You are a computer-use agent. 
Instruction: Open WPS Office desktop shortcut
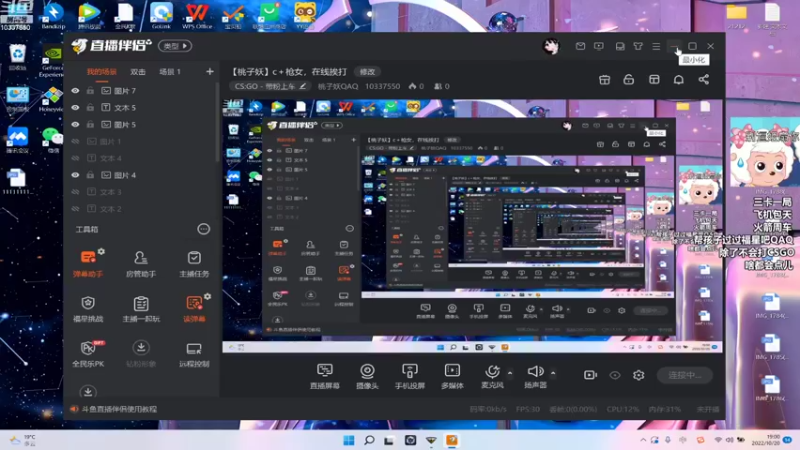click(x=197, y=16)
